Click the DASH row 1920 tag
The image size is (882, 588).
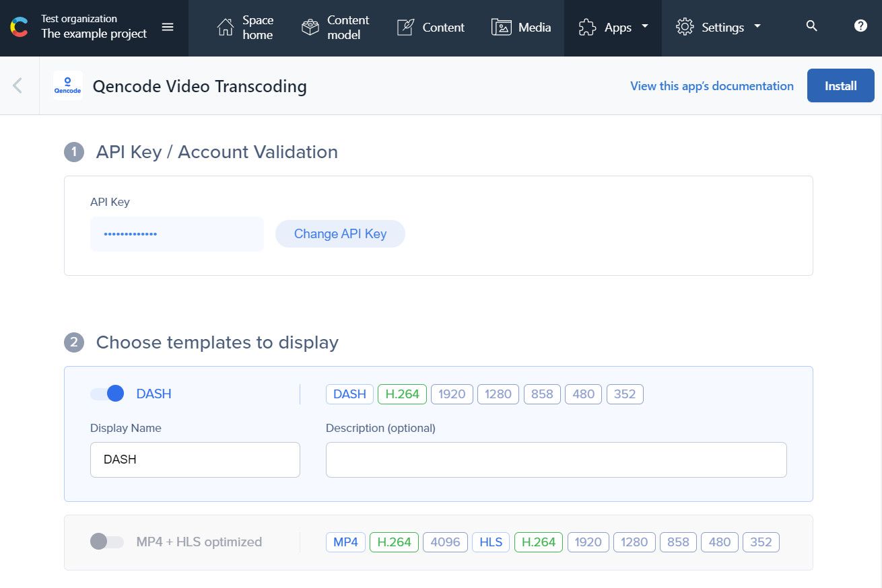click(452, 394)
